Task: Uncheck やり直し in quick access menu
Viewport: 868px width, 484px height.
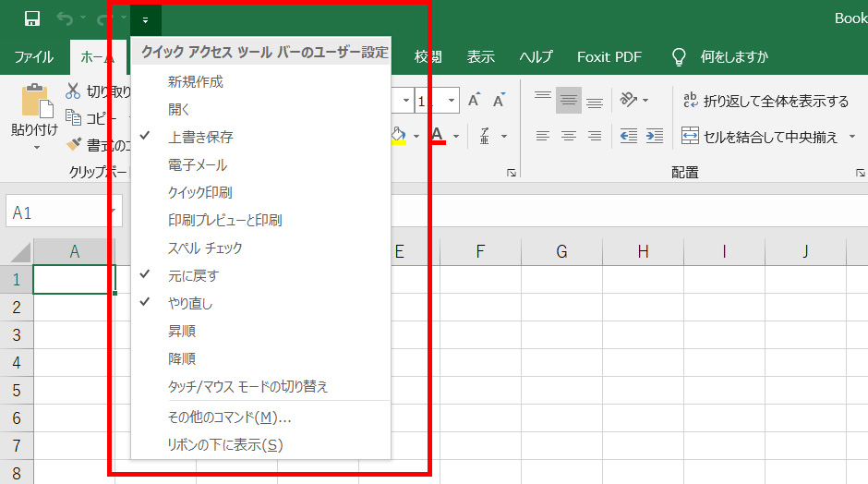Action: tap(260, 304)
